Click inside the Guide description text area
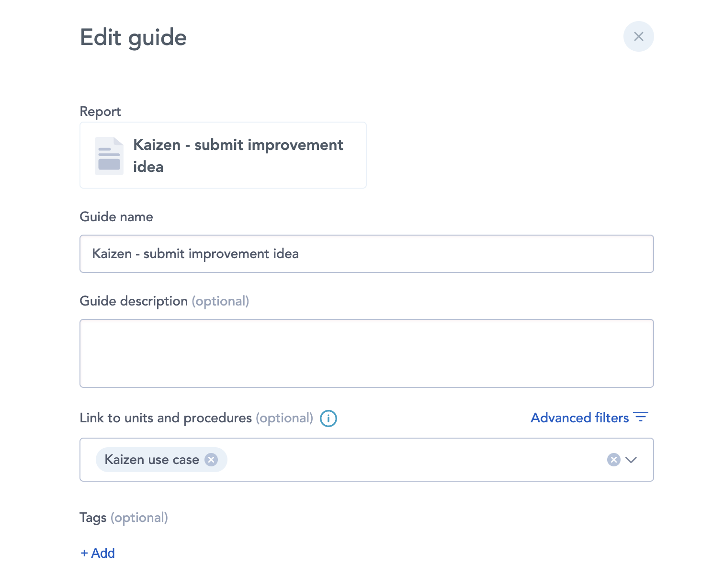The image size is (724, 588). pos(366,353)
